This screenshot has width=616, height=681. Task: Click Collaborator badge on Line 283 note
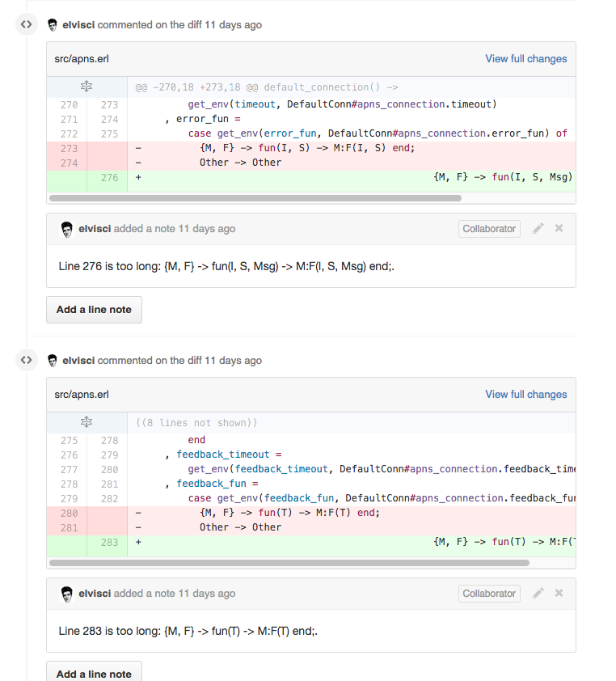489,594
